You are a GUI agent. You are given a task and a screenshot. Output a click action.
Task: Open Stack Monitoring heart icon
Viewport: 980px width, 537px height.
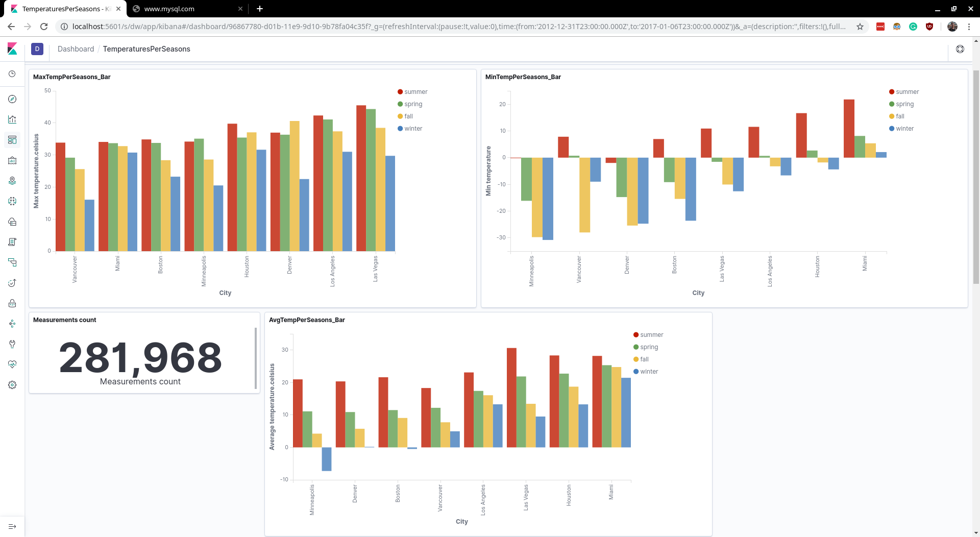[12, 364]
